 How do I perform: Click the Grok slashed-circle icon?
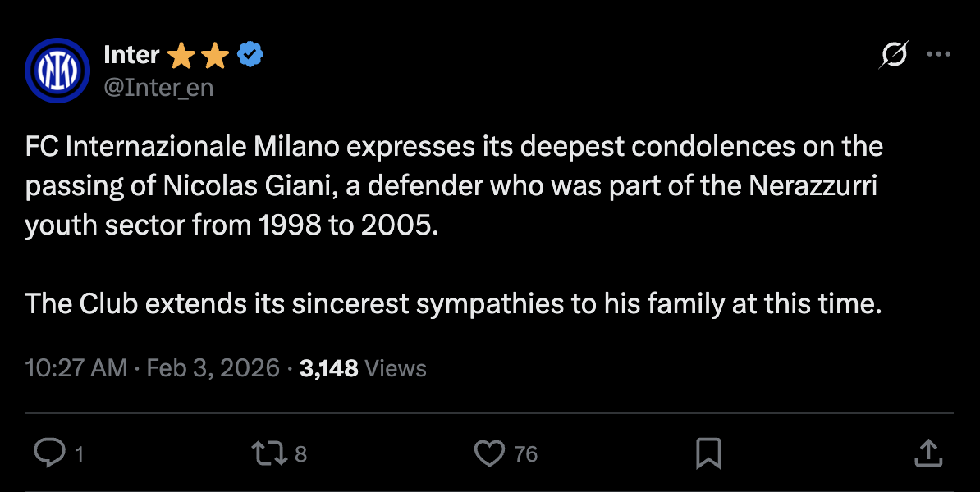pos(894,55)
